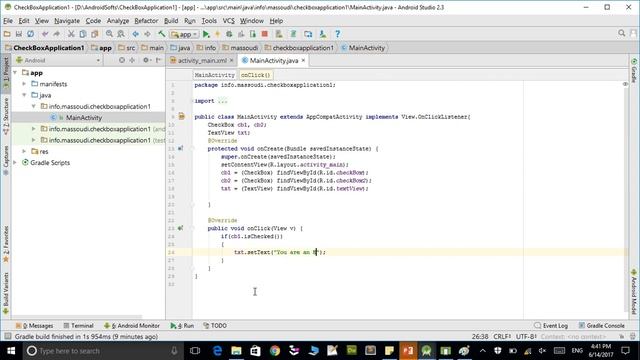Open the VCS menu

pos(229,21)
